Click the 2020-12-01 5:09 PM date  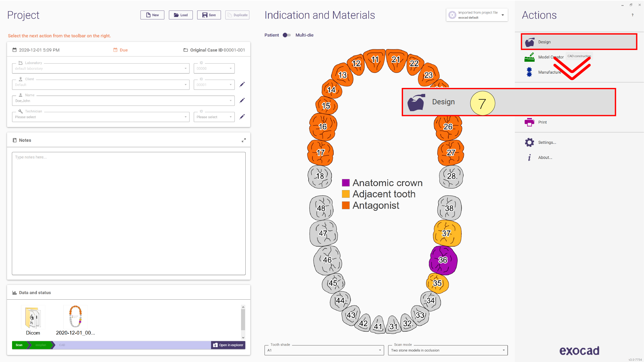click(39, 50)
